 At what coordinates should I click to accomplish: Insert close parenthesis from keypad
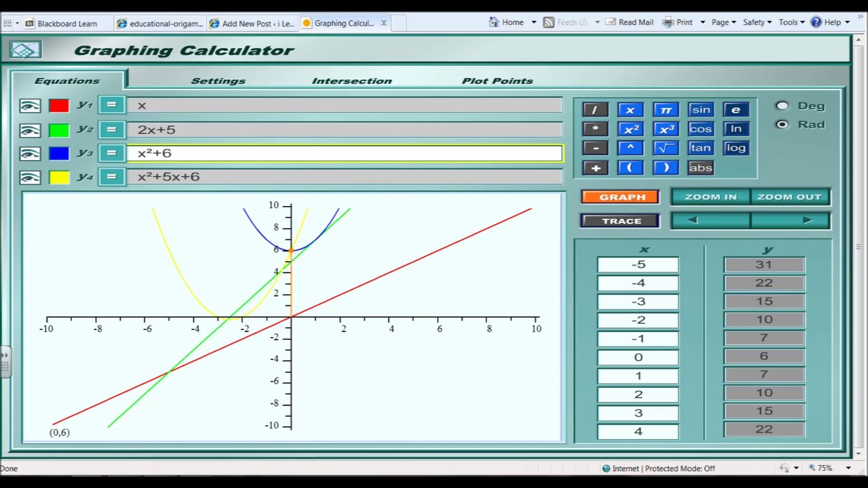665,167
